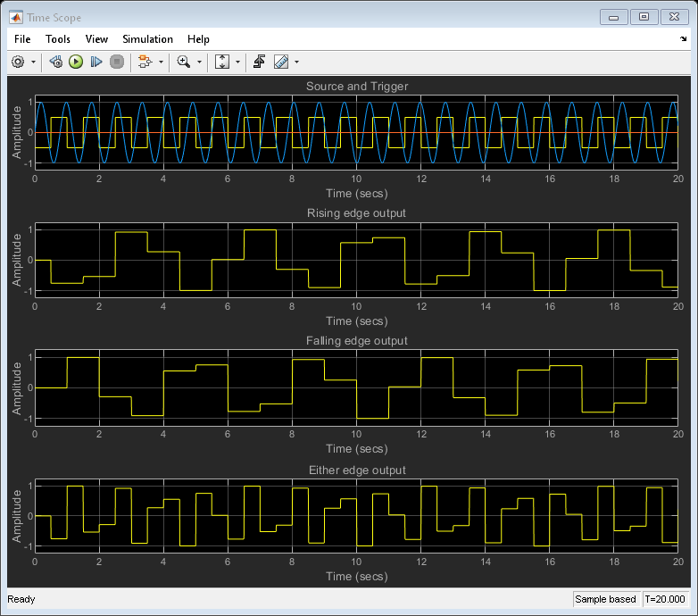The width and height of the screenshot is (698, 616).
Task: Expand the layout icon dropdown arrow
Action: click(x=161, y=62)
